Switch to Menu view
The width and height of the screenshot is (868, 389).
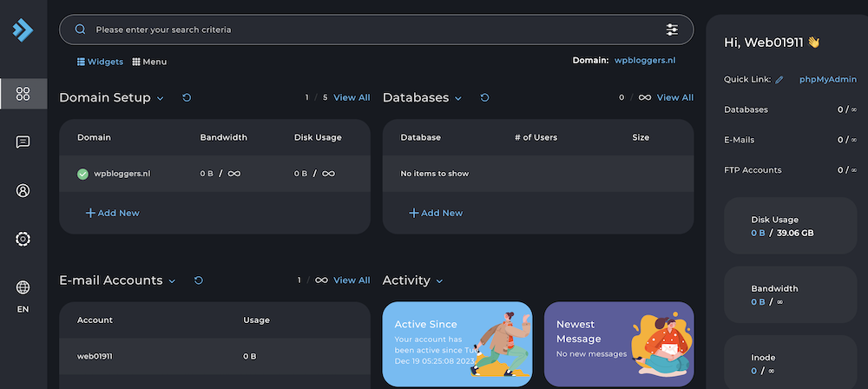pos(149,62)
